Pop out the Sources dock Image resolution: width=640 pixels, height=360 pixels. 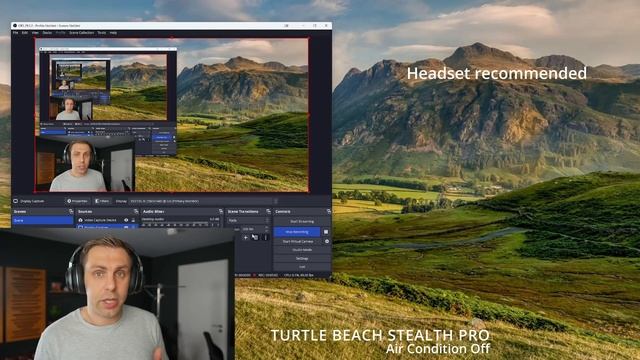pos(136,211)
